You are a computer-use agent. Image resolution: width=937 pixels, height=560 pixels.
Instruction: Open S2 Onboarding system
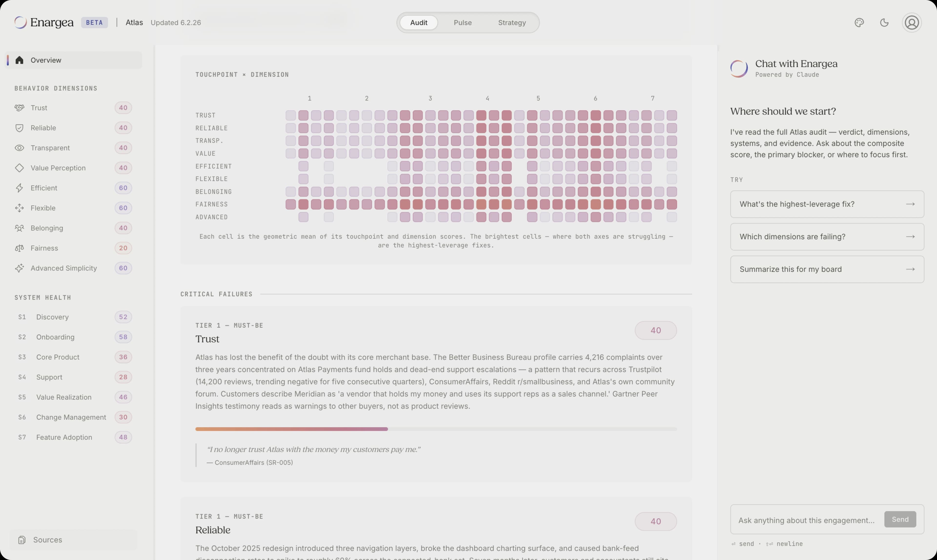coord(73,337)
